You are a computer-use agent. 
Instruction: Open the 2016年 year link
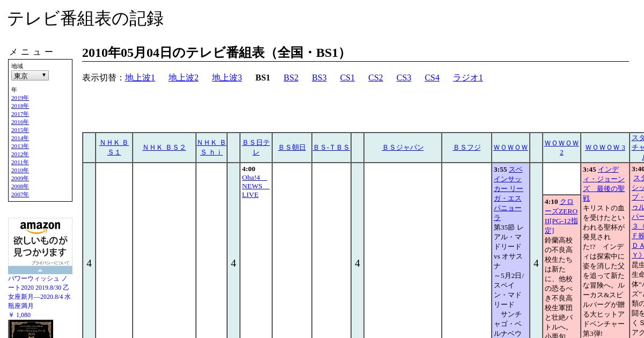point(20,122)
